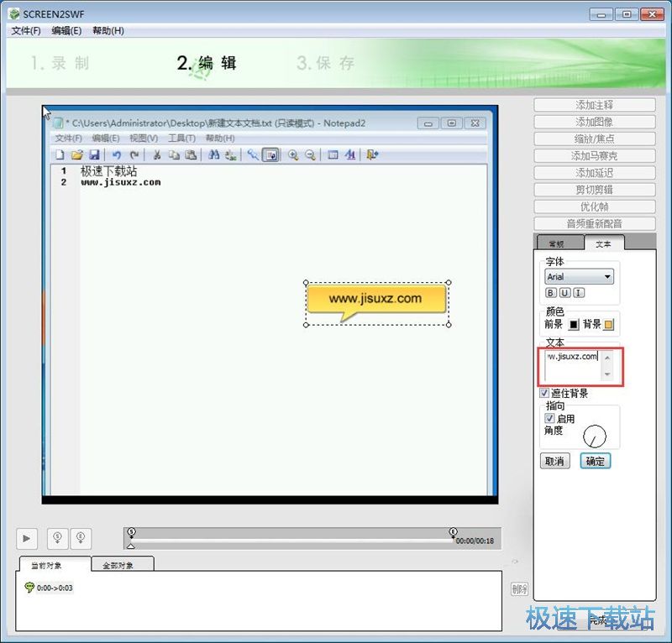Click the Replace icon in Notepad2
Viewport: 672px width, 643px height.
click(230, 155)
